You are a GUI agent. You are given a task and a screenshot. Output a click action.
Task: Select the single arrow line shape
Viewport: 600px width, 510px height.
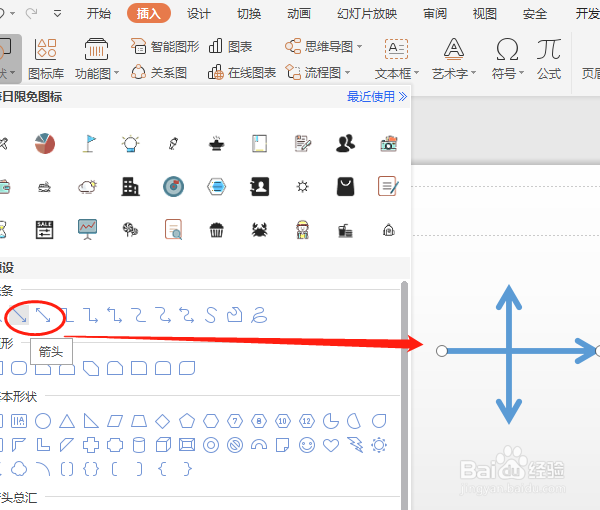click(x=18, y=315)
